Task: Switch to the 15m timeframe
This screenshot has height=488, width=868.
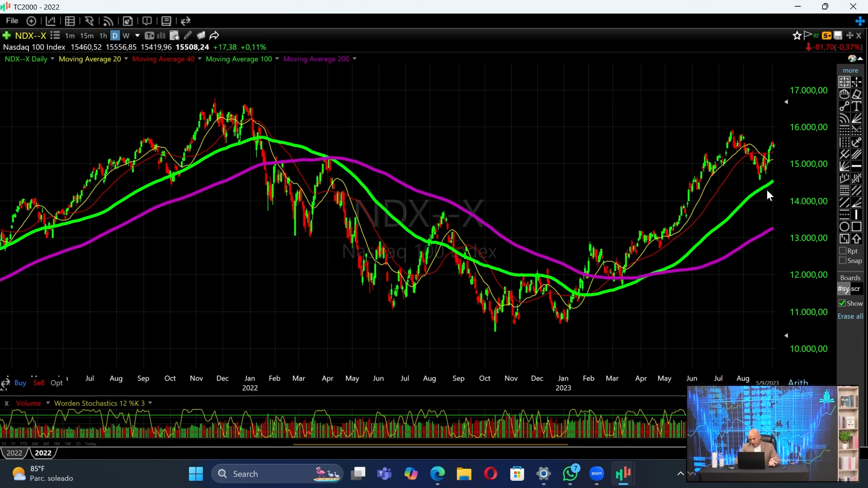Action: pyautogui.click(x=86, y=36)
